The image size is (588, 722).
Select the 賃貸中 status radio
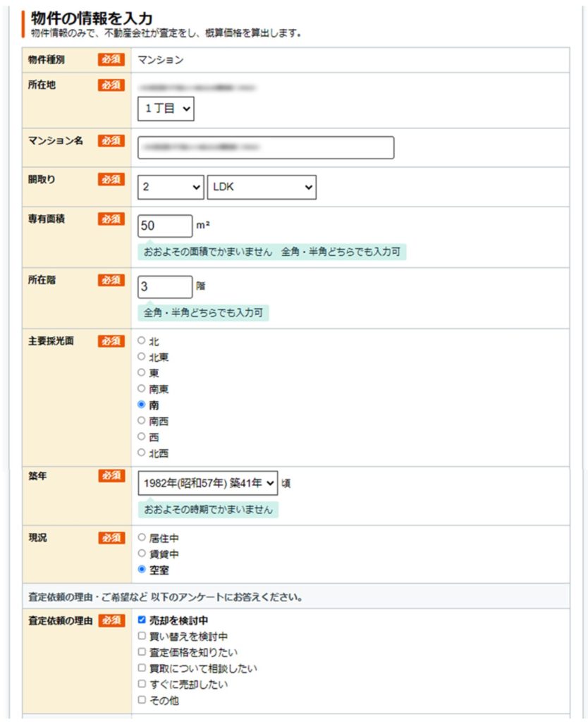point(142,553)
